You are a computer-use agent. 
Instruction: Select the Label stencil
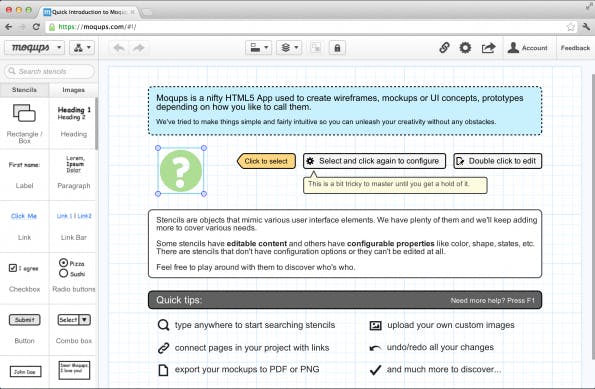click(24, 175)
